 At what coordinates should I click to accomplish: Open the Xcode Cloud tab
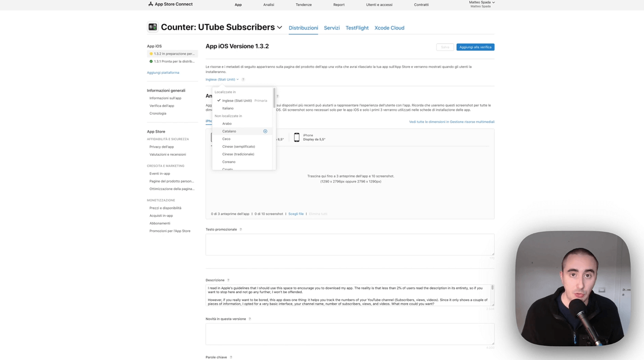(389, 28)
